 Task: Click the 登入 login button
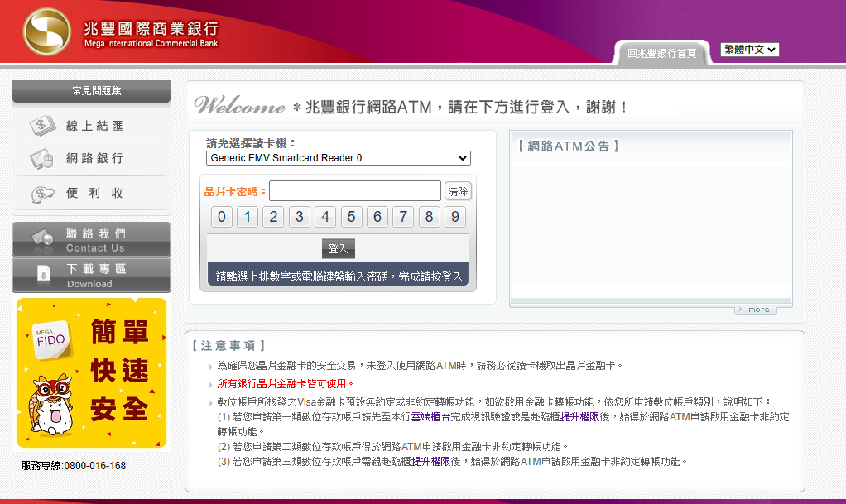click(x=339, y=249)
